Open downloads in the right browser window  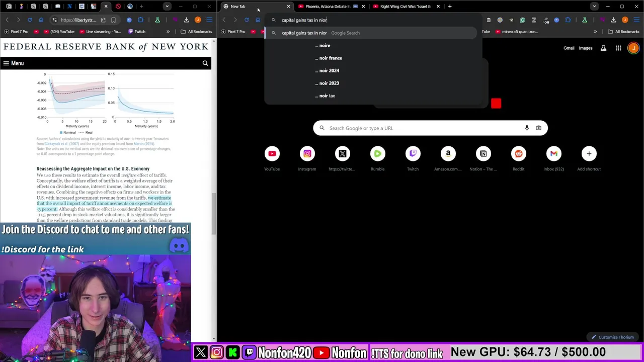point(613,20)
